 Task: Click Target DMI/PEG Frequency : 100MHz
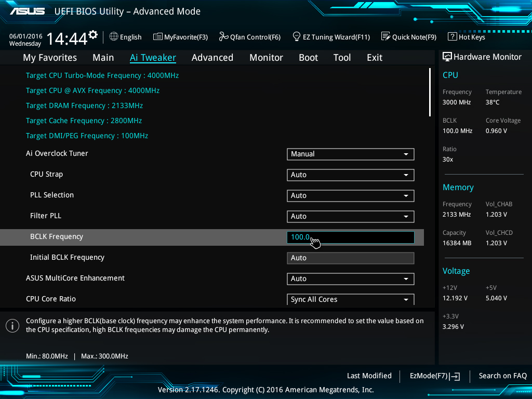click(x=87, y=136)
